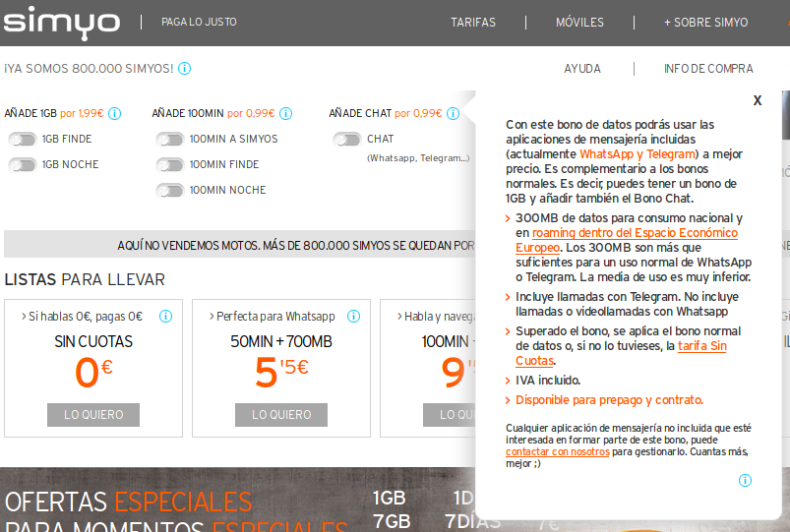Click 'AÑADE 1GB por 1,99€' label

tap(54, 113)
